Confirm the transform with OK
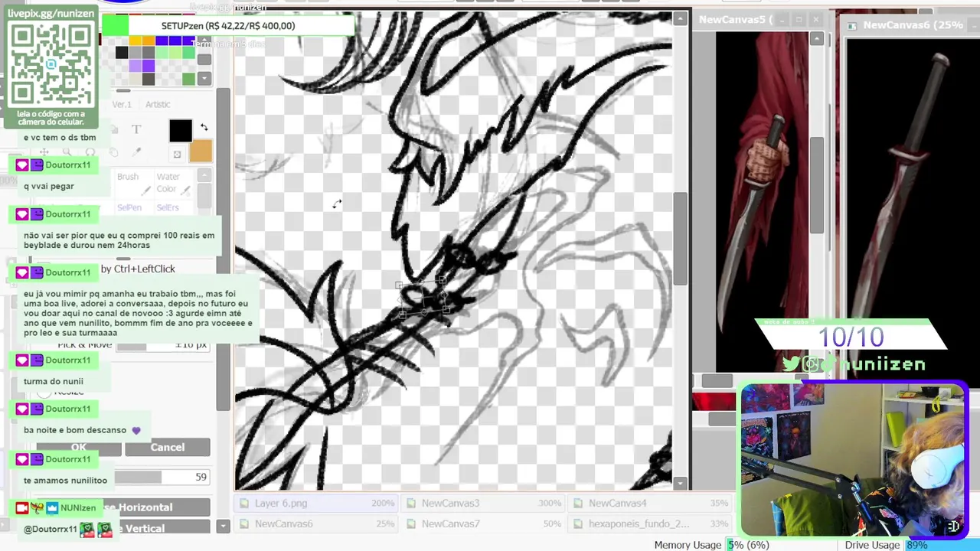The height and width of the screenshot is (551, 980). (79, 448)
